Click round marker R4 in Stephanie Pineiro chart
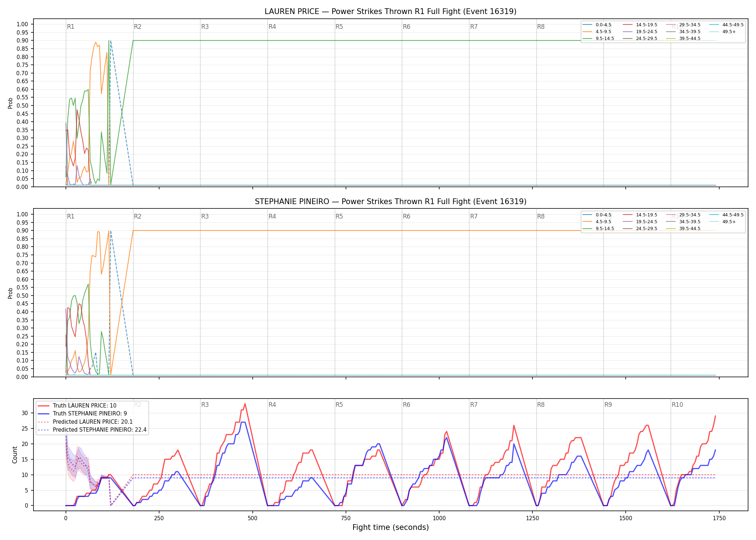This screenshot has height=540, width=756. pyautogui.click(x=272, y=216)
